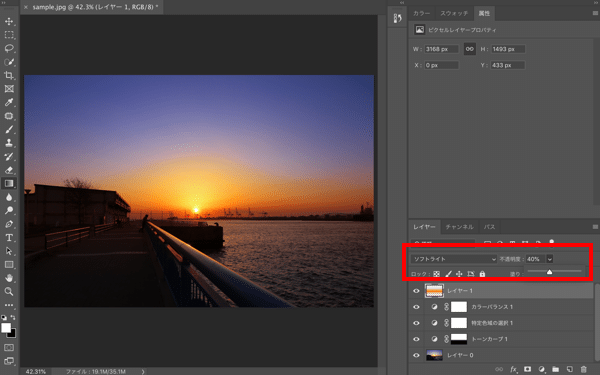Select the Horizontal Type tool
The width and height of the screenshot is (600, 375).
click(x=9, y=238)
